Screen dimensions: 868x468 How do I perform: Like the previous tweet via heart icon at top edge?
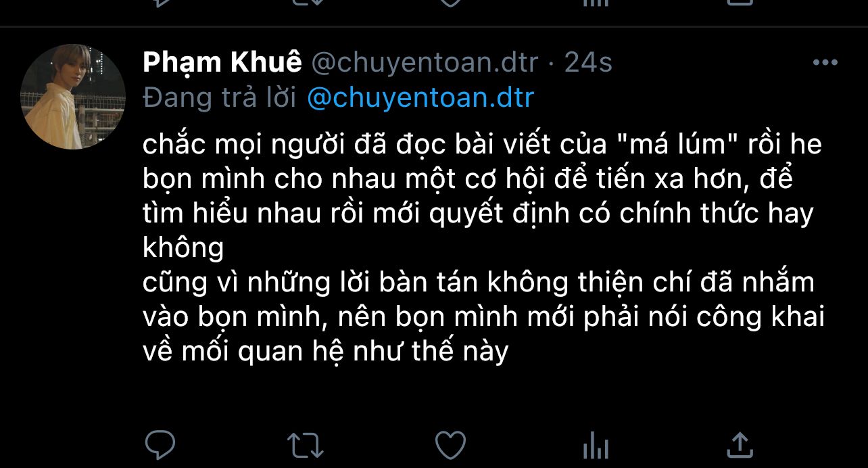[x=450, y=3]
